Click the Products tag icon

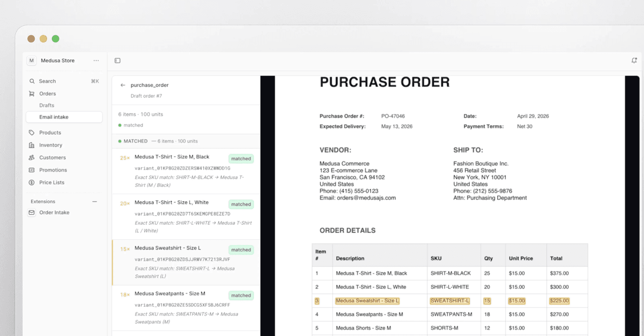pos(32,133)
